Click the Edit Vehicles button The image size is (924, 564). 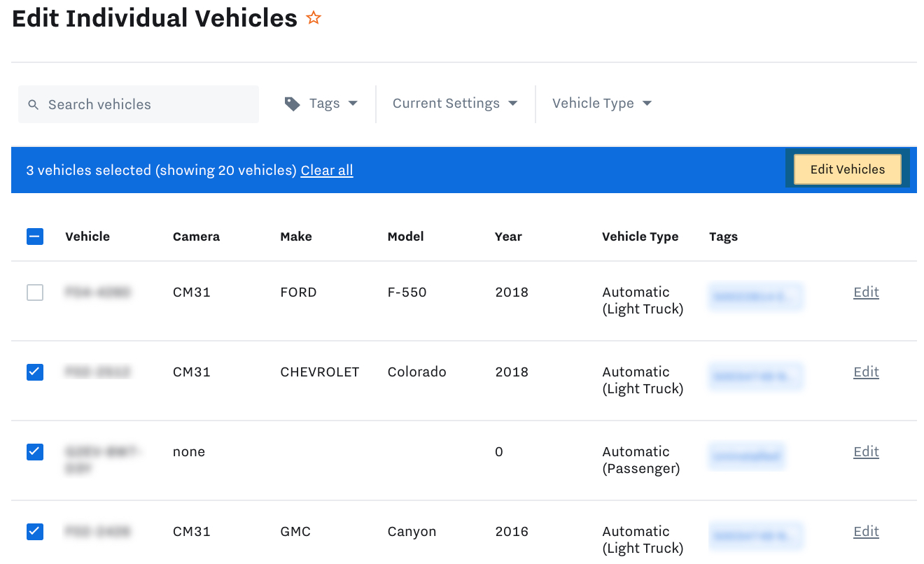[847, 169]
